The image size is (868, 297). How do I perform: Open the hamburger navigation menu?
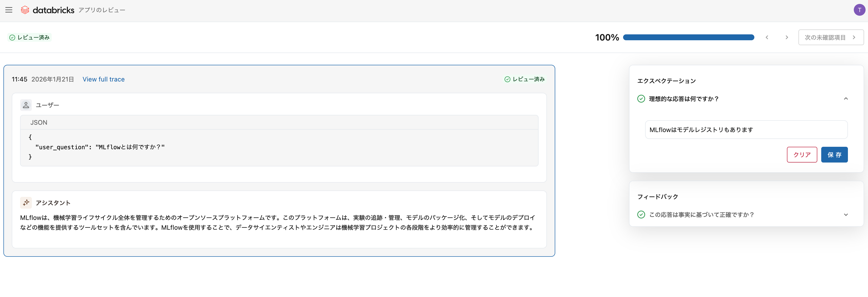pos(9,10)
